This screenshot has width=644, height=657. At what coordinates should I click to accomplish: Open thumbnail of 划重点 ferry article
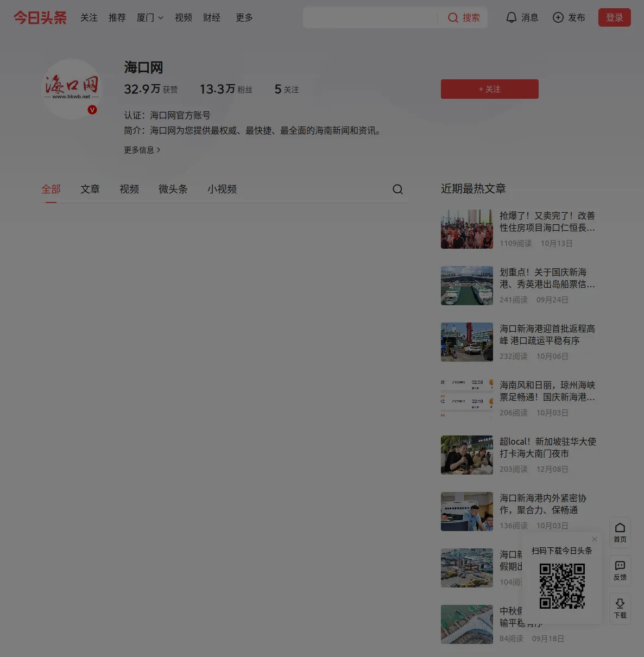click(467, 286)
